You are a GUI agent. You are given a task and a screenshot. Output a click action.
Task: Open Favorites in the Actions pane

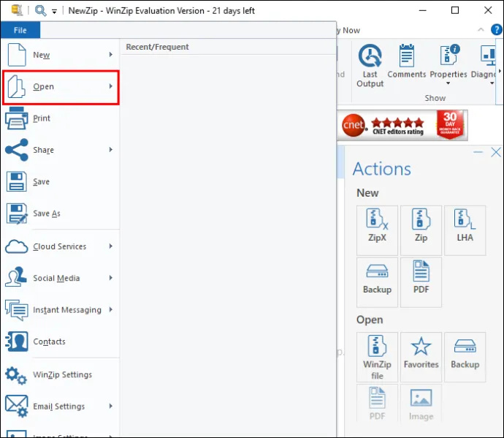click(421, 358)
